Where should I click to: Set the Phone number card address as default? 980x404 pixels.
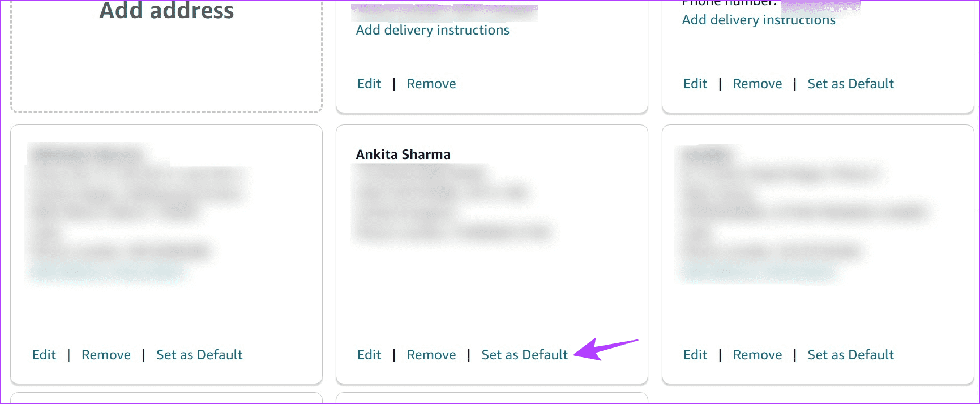pyautogui.click(x=851, y=84)
